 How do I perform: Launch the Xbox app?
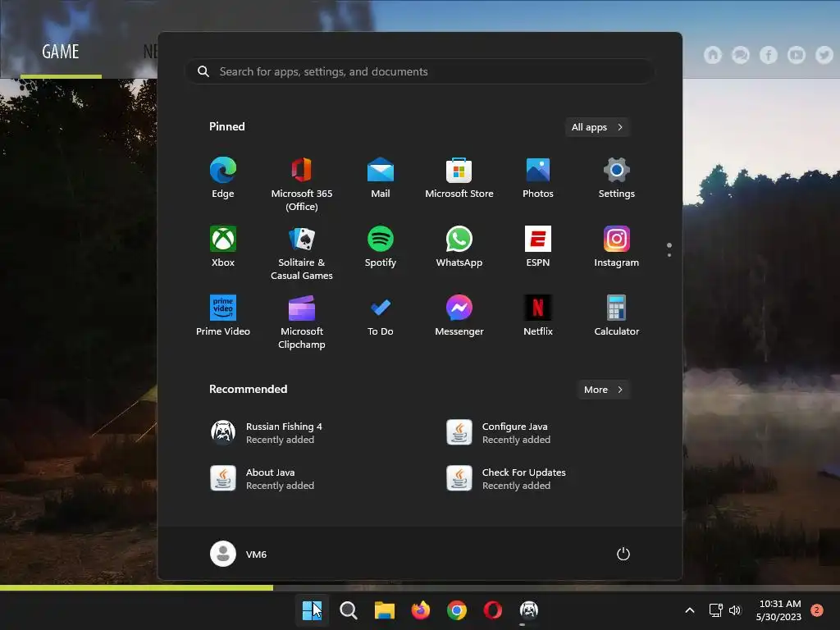click(x=223, y=246)
